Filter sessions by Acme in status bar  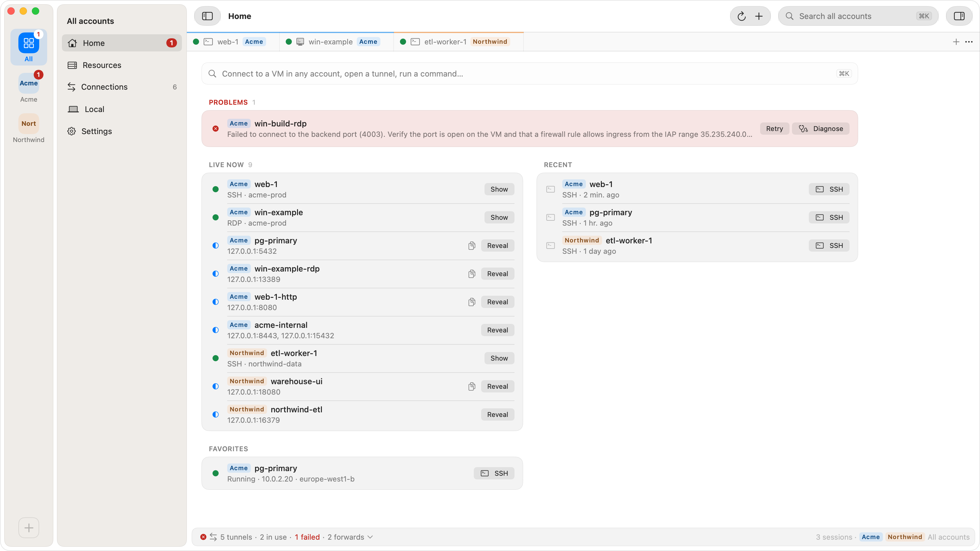tap(870, 537)
